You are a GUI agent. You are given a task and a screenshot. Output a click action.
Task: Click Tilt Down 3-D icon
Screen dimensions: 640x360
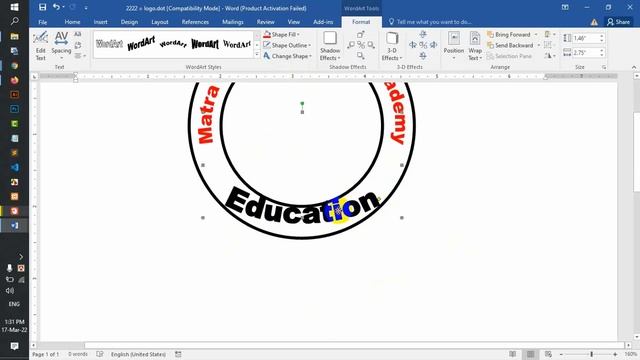coord(423,55)
